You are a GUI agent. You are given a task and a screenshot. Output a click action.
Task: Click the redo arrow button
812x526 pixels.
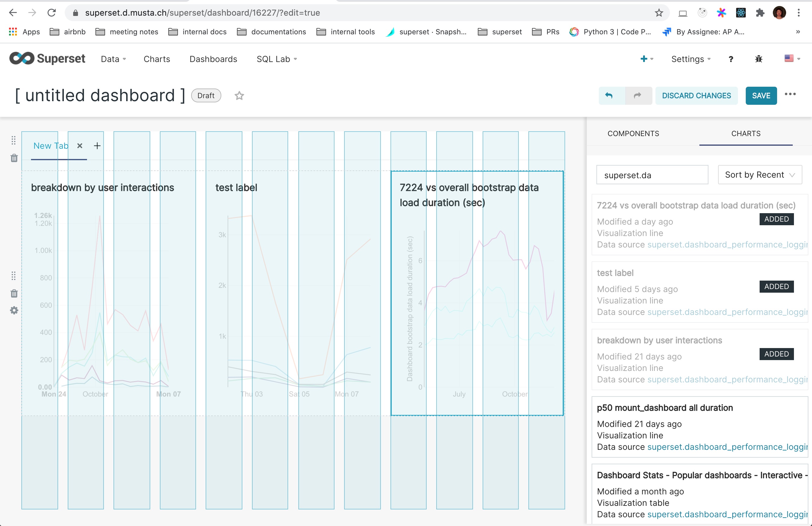pyautogui.click(x=637, y=96)
